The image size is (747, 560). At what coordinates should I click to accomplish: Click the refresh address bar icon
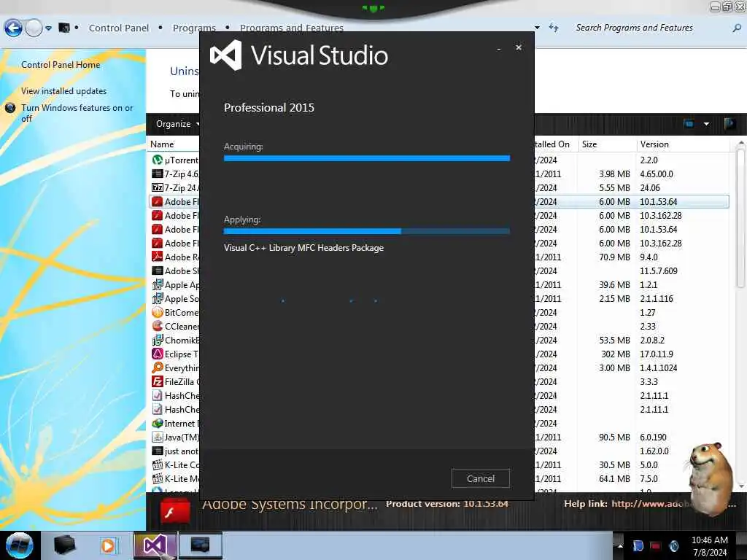(x=554, y=28)
